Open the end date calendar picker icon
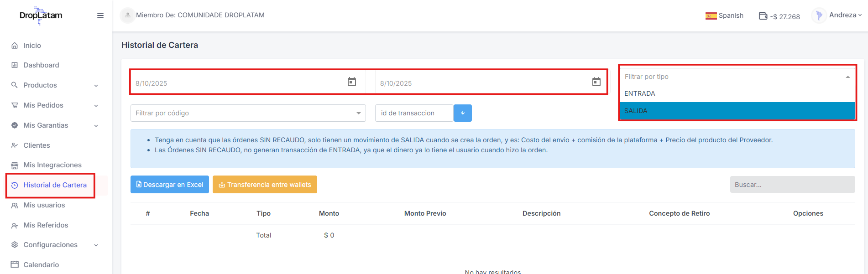Viewport: 868px width, 274px height. tap(596, 82)
